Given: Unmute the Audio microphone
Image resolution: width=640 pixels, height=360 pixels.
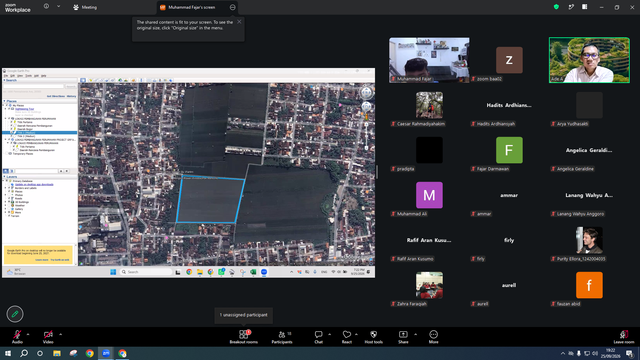Looking at the screenshot, I should click(17, 337).
